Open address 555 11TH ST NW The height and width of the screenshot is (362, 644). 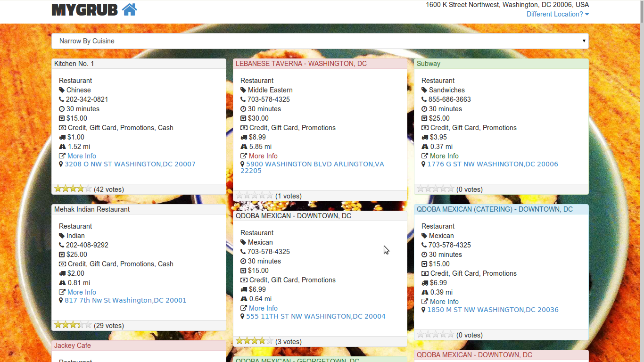point(316,317)
